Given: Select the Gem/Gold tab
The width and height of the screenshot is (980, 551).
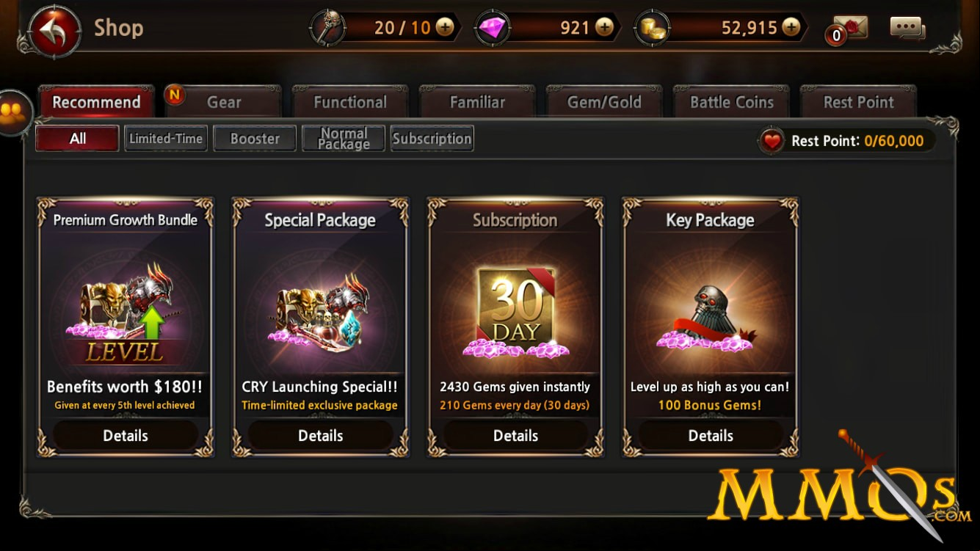Looking at the screenshot, I should 604,102.
